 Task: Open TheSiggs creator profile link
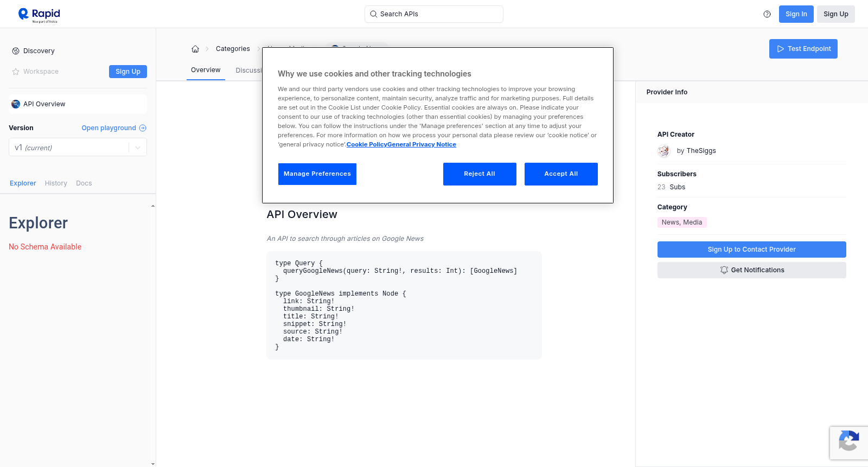pos(701,151)
